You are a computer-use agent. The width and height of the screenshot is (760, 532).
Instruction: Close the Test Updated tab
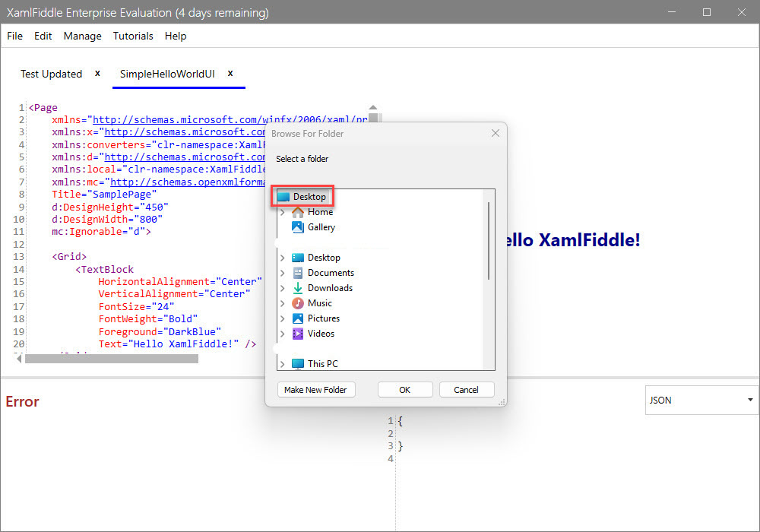[97, 73]
